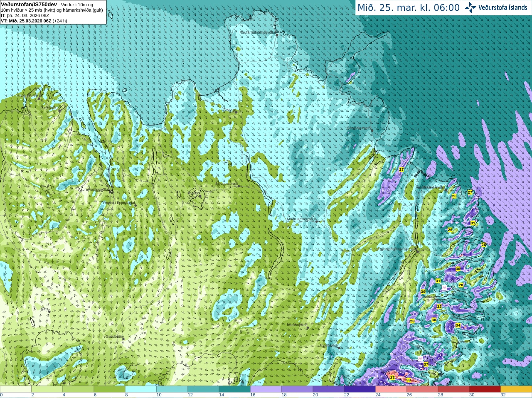Click the light purple 16–18 legend swatch
Screen dimensions: 532x398
tap(266, 389)
